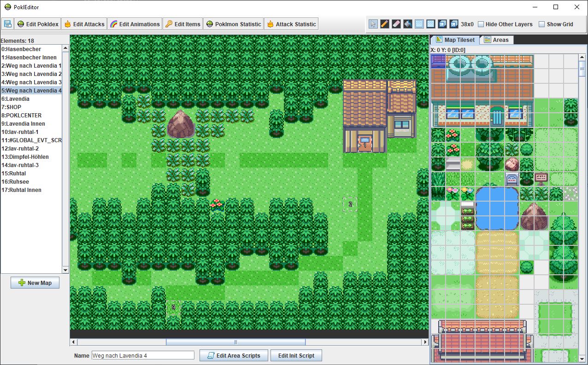The image size is (588, 365).
Task: Select map 15:Ruhtal in list
Action: (31, 173)
